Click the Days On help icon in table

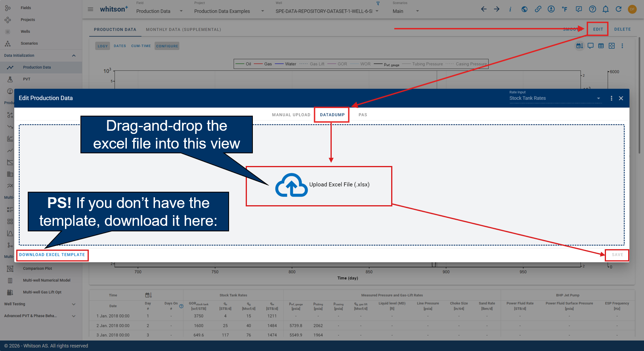(182, 306)
